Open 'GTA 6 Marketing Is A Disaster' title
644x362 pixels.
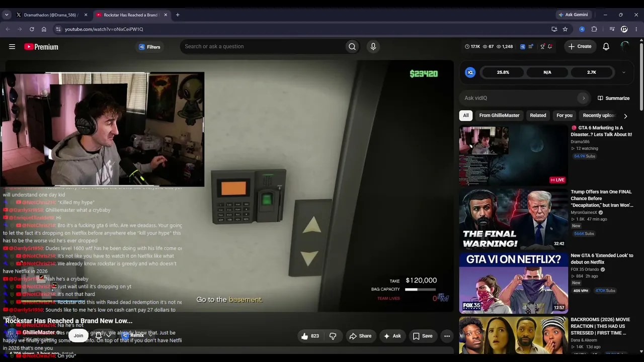[601, 131]
